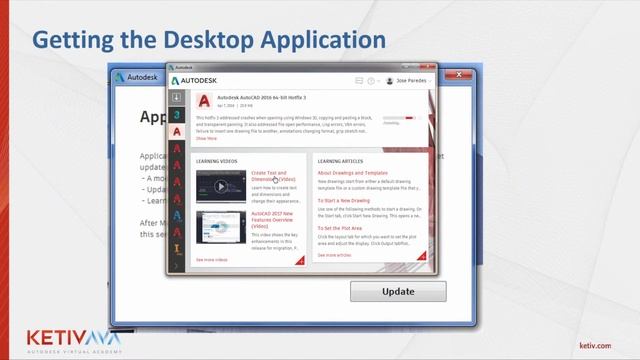Click the hotfix download progress bar
Image resolution: width=640 pixels, height=360 pixels.
click(399, 118)
